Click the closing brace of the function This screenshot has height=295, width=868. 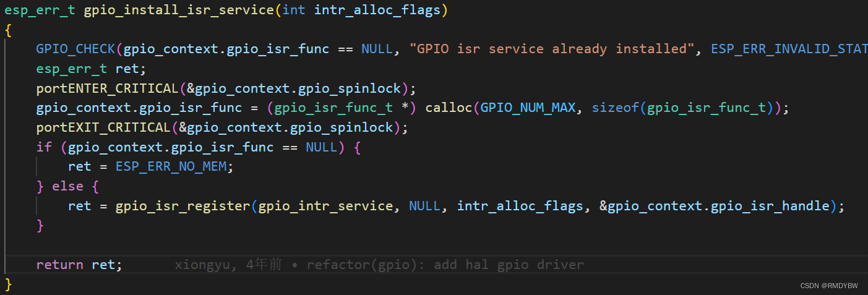(8, 284)
